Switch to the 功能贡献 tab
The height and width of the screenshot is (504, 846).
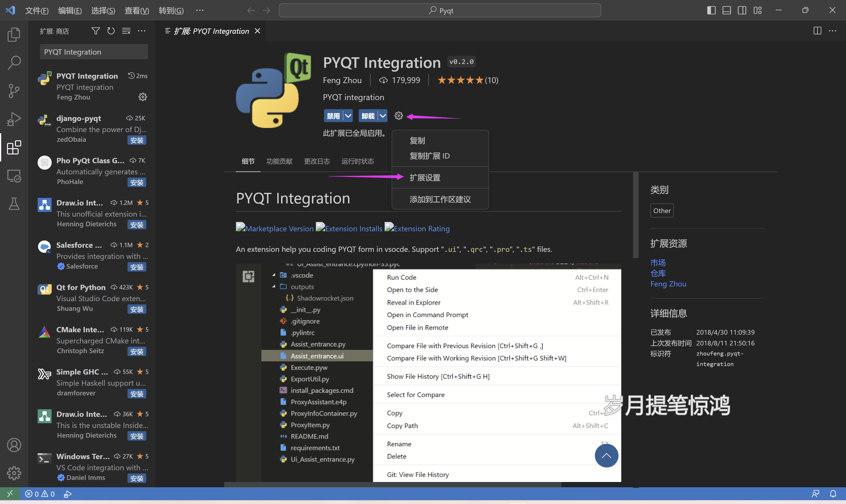[279, 161]
